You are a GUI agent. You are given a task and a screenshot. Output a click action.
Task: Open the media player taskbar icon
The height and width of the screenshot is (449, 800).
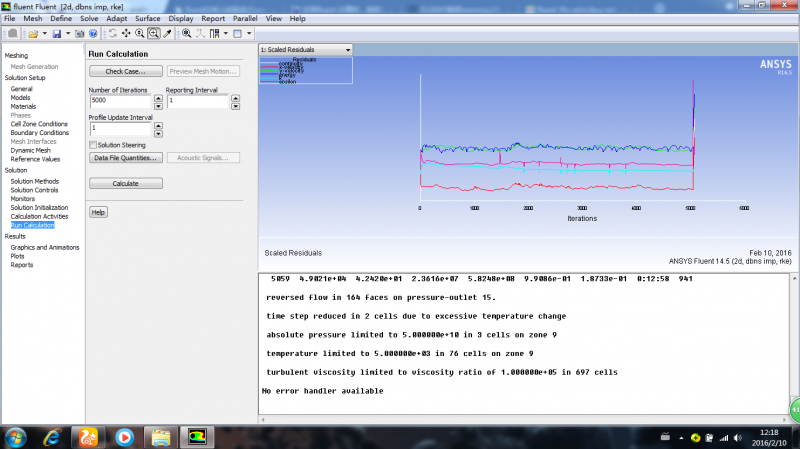(124, 437)
